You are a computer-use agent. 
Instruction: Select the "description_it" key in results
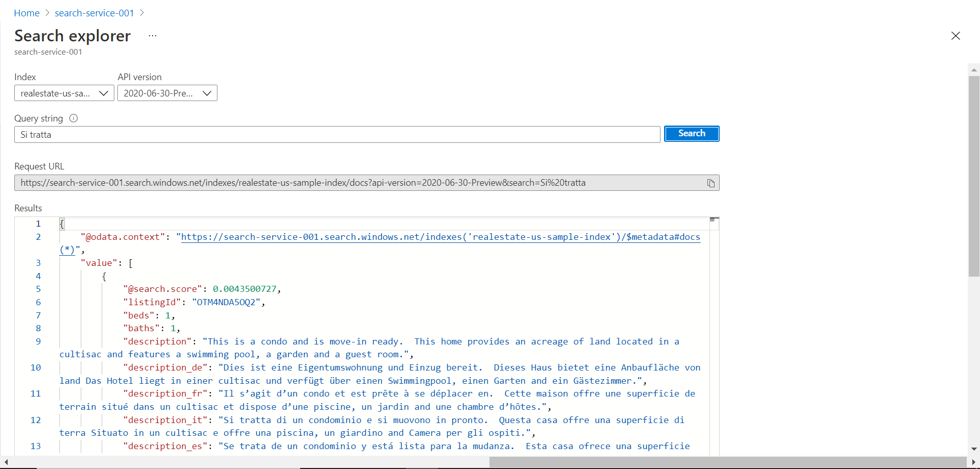tap(165, 420)
